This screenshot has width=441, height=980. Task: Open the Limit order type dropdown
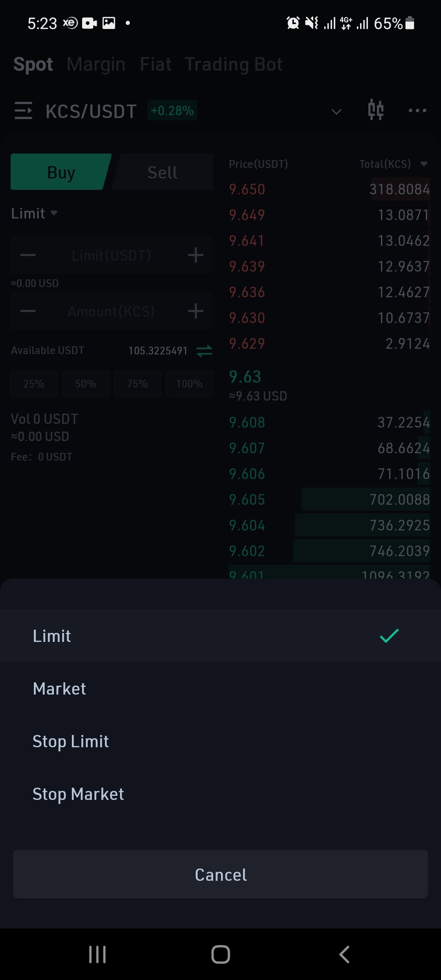coord(34,213)
